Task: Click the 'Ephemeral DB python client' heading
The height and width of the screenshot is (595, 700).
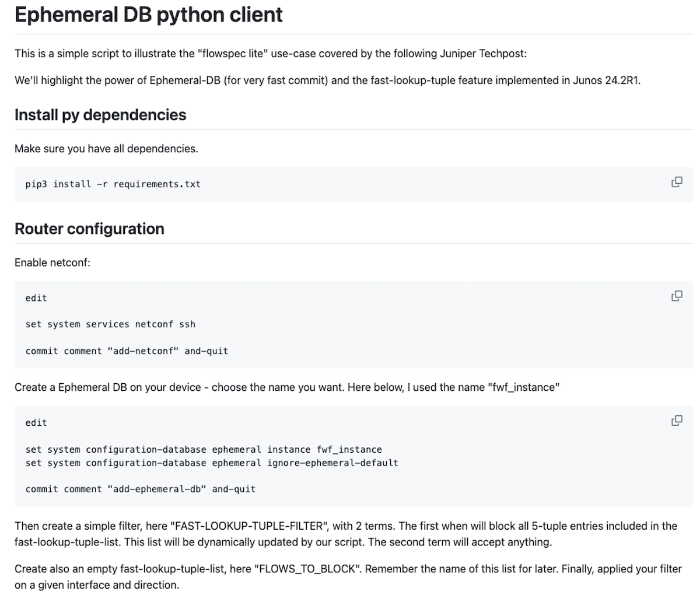Action: 149,15
